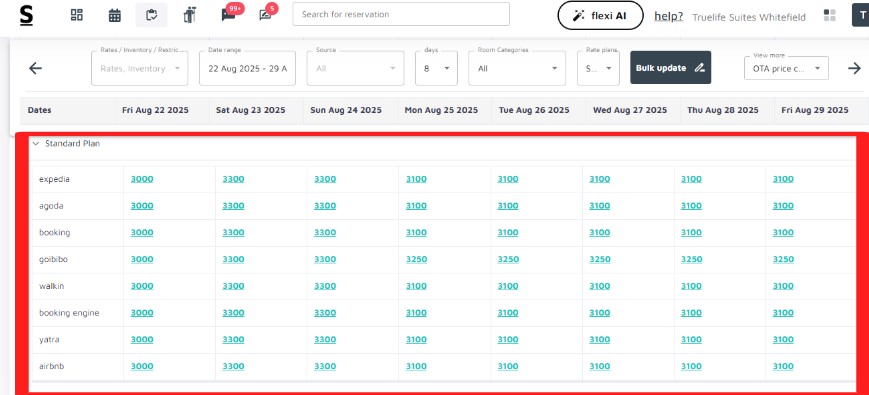
Task: Go to previous date range with left arrow
Action: pyautogui.click(x=35, y=68)
